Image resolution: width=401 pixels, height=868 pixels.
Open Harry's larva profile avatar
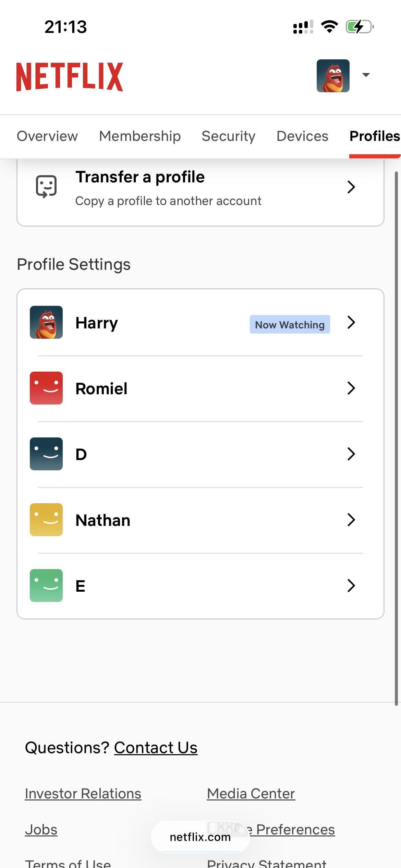46,322
